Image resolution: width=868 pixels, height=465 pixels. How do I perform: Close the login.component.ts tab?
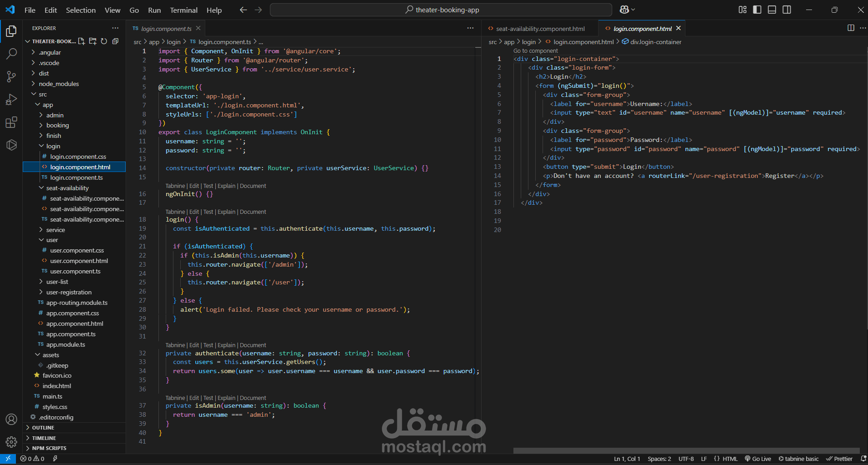(198, 28)
